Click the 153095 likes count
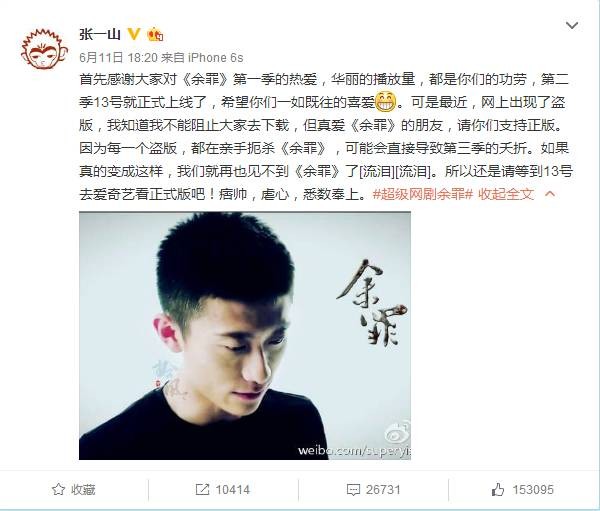The width and height of the screenshot is (600, 511). point(533,490)
